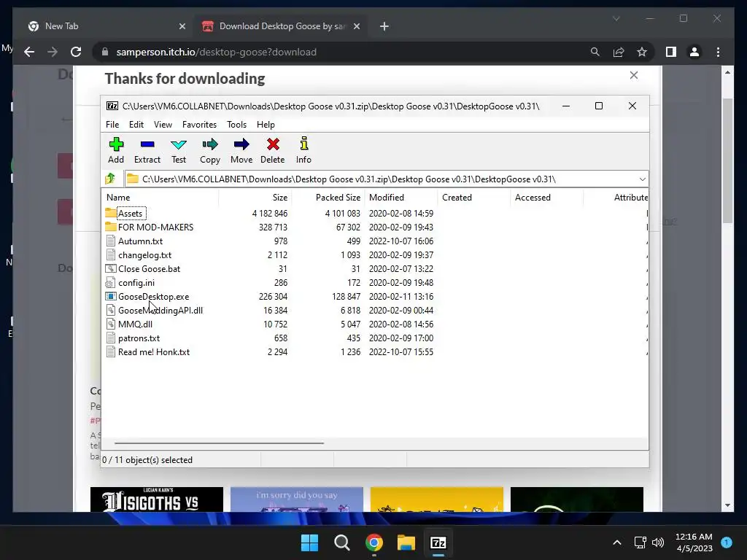Click Chrome zoom magnifier in address bar
The height and width of the screenshot is (560, 747).
tap(595, 52)
